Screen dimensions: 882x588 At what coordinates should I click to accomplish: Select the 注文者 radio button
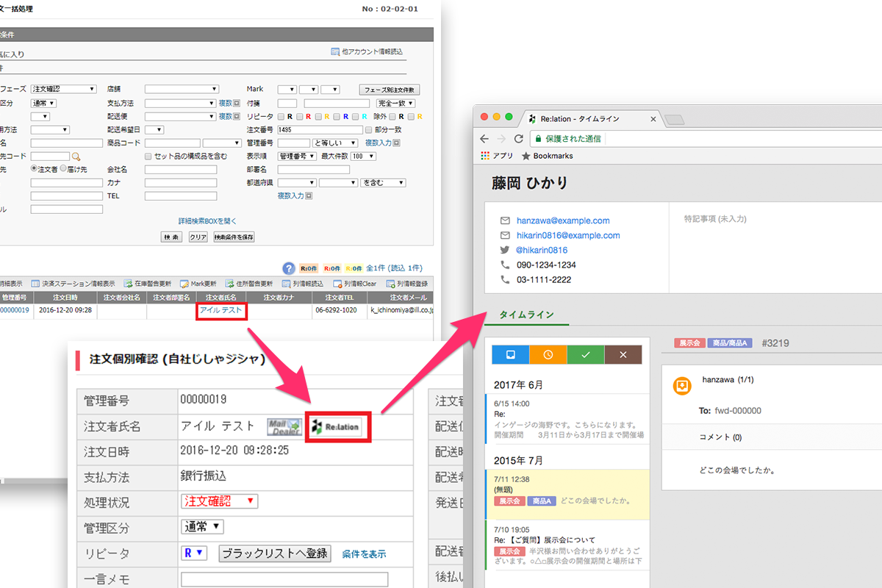point(34,169)
